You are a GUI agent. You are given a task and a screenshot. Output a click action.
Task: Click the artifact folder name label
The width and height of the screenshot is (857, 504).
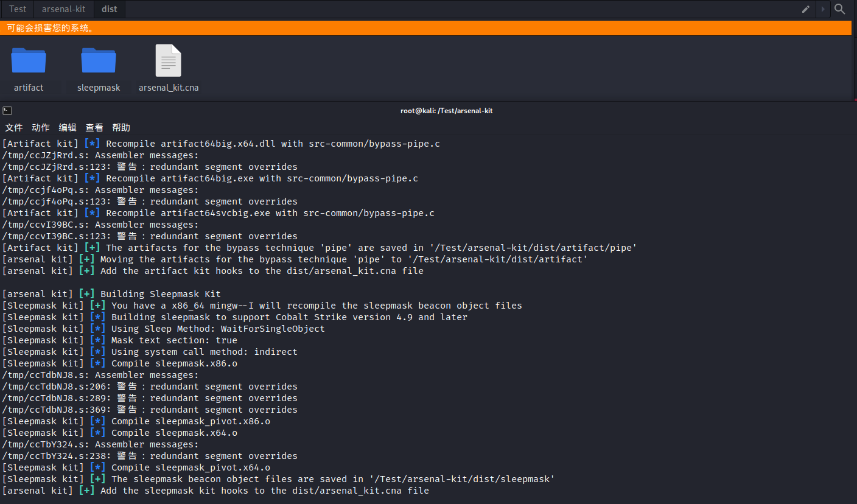(x=29, y=88)
